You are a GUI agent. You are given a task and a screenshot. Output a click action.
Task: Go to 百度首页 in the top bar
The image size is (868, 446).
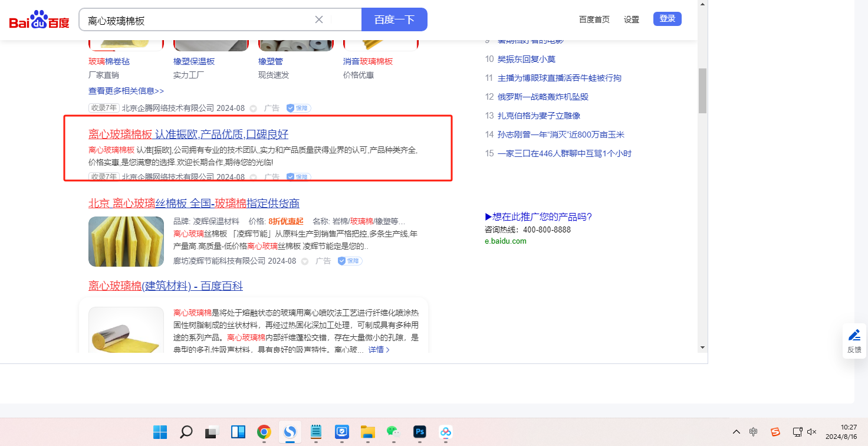pos(594,19)
